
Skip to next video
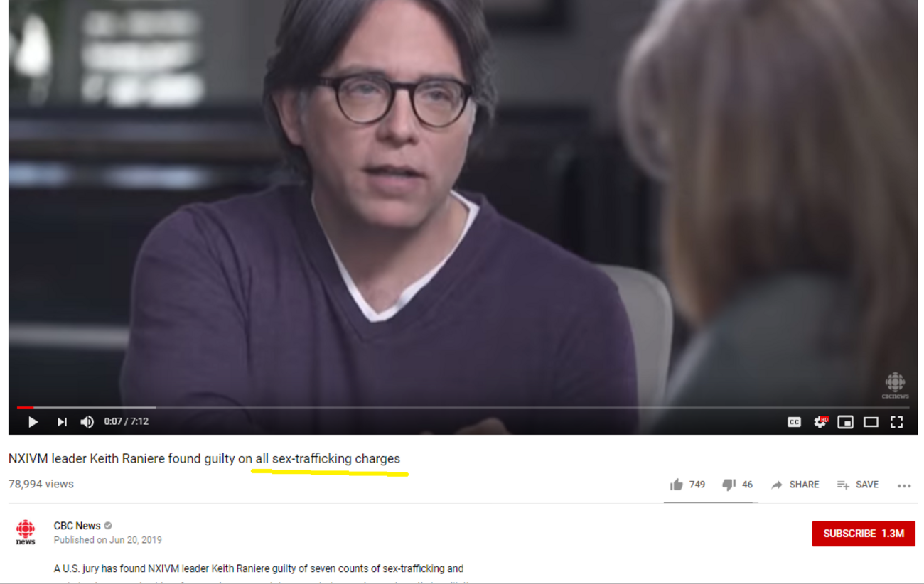tap(62, 422)
